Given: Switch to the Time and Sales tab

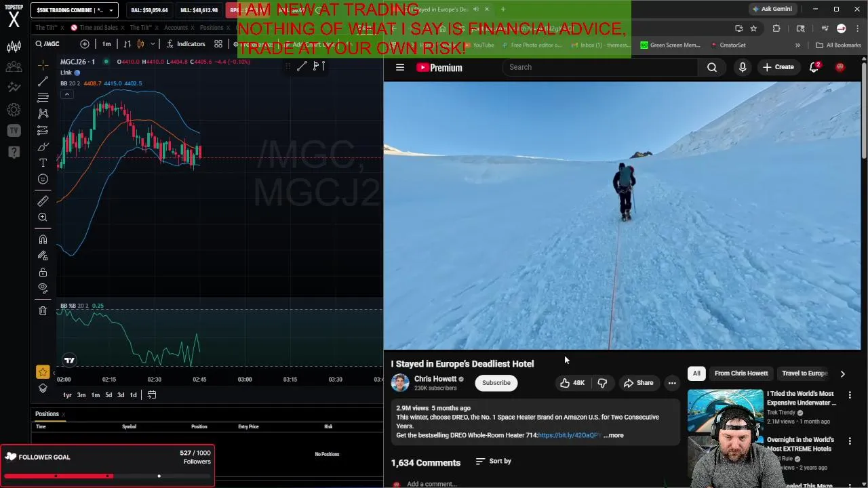Looking at the screenshot, I should pos(98,28).
